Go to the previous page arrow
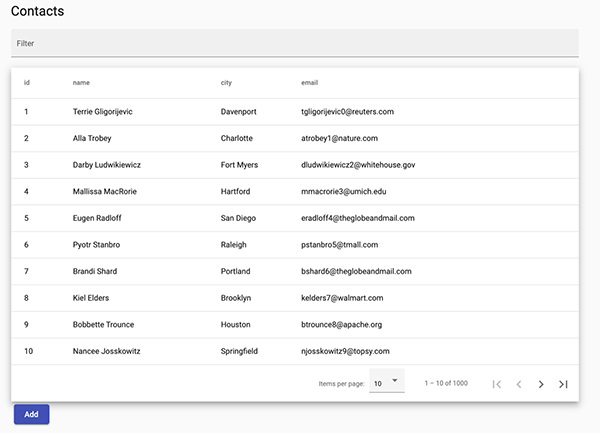Image resolution: width=600 pixels, height=434 pixels. 518,384
